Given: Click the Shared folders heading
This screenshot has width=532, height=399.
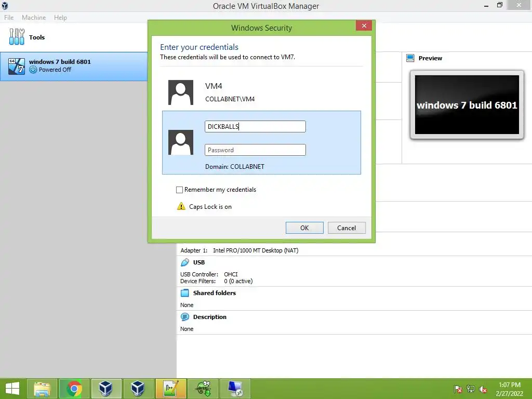Looking at the screenshot, I should click(x=214, y=293).
